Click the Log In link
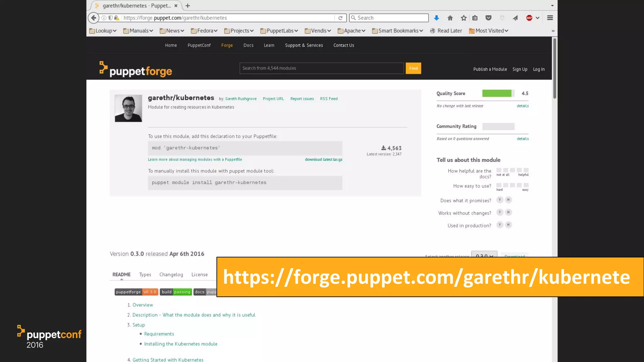 539,69
